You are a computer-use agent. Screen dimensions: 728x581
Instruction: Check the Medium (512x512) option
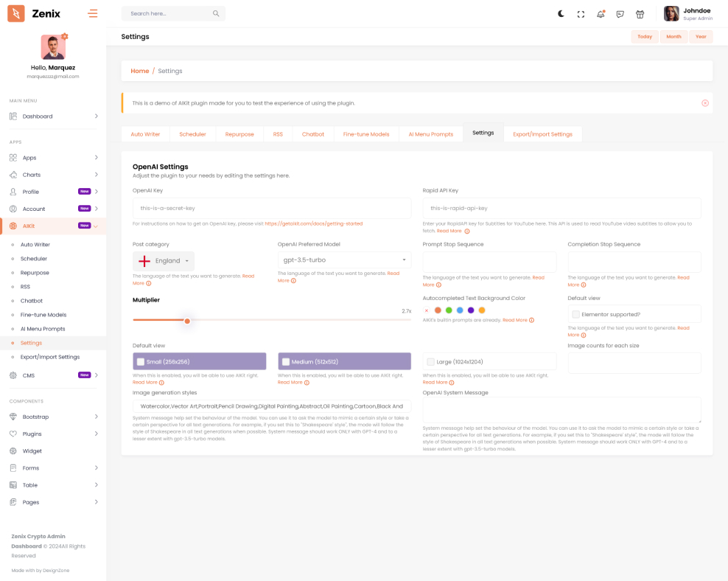click(x=285, y=361)
